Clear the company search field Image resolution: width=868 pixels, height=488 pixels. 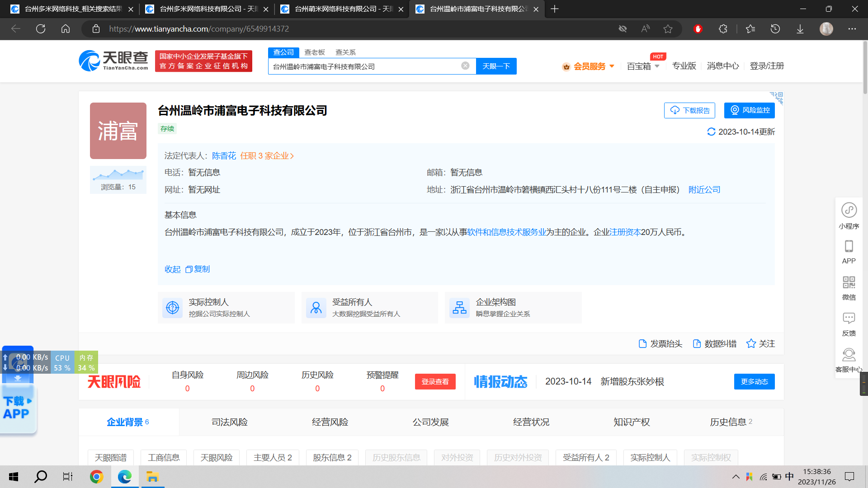coord(465,66)
